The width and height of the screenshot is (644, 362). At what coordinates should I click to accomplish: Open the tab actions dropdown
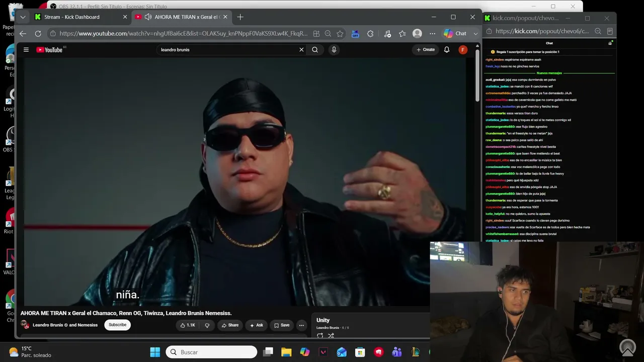tap(23, 17)
